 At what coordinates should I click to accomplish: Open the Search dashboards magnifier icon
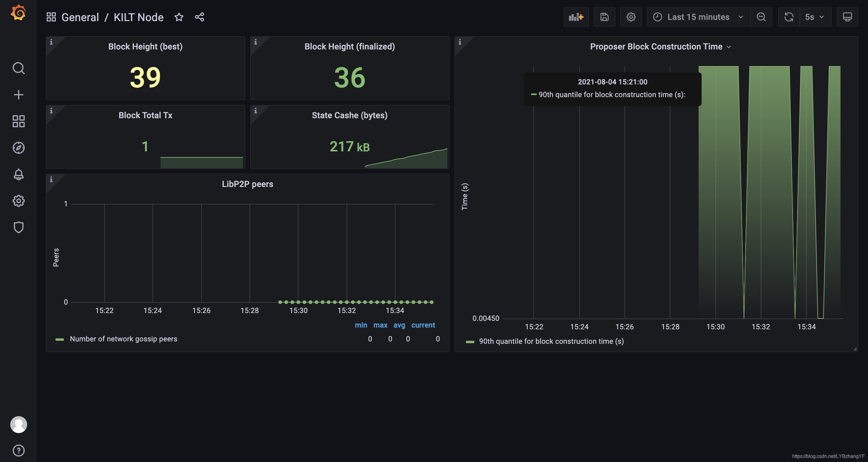tap(18, 68)
